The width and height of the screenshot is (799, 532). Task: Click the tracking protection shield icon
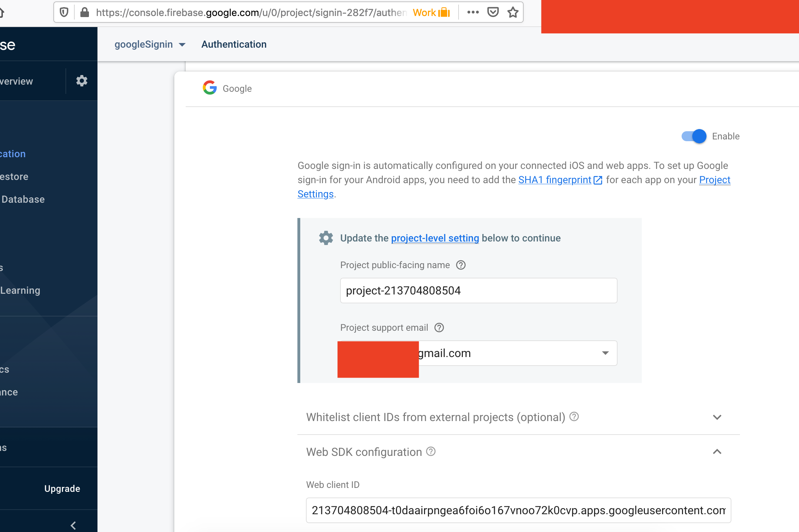64,12
